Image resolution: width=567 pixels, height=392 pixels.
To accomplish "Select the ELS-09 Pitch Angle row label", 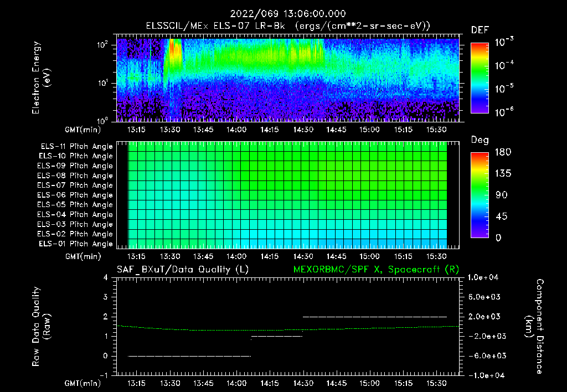I will click(75, 166).
